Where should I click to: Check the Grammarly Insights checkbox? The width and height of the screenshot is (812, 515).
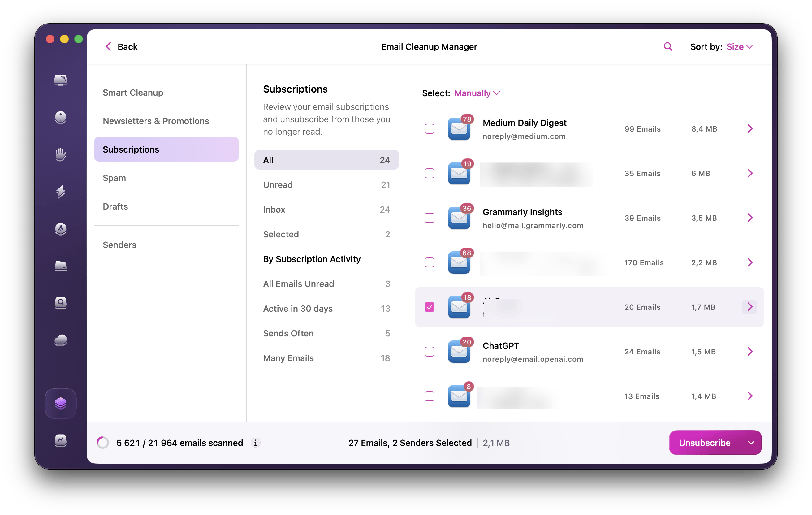tap(429, 218)
